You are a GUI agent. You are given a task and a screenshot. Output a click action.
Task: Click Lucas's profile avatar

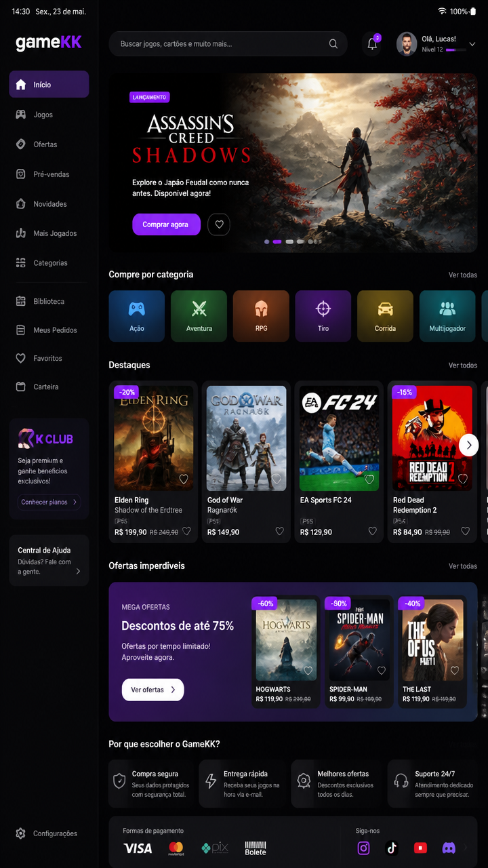[x=407, y=44]
